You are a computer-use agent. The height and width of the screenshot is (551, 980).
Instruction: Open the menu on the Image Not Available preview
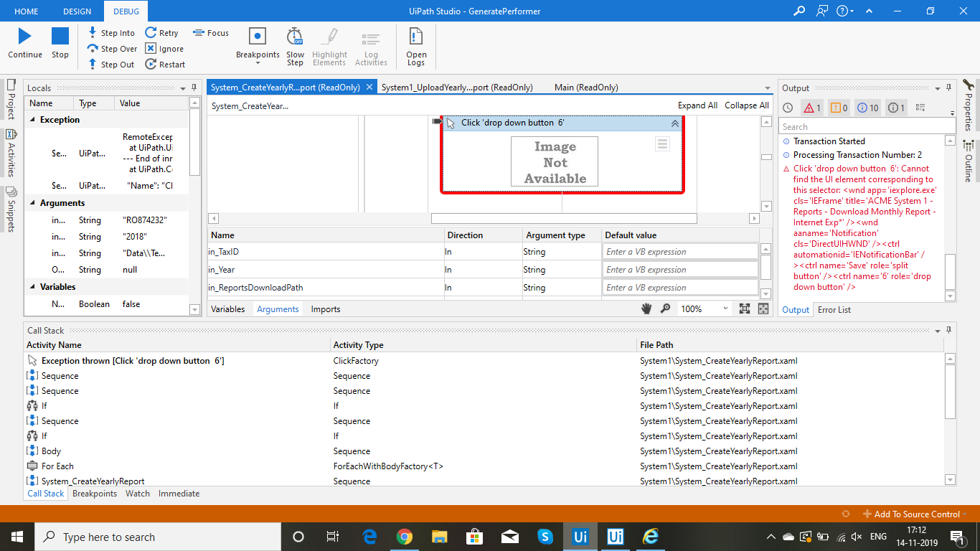(662, 144)
